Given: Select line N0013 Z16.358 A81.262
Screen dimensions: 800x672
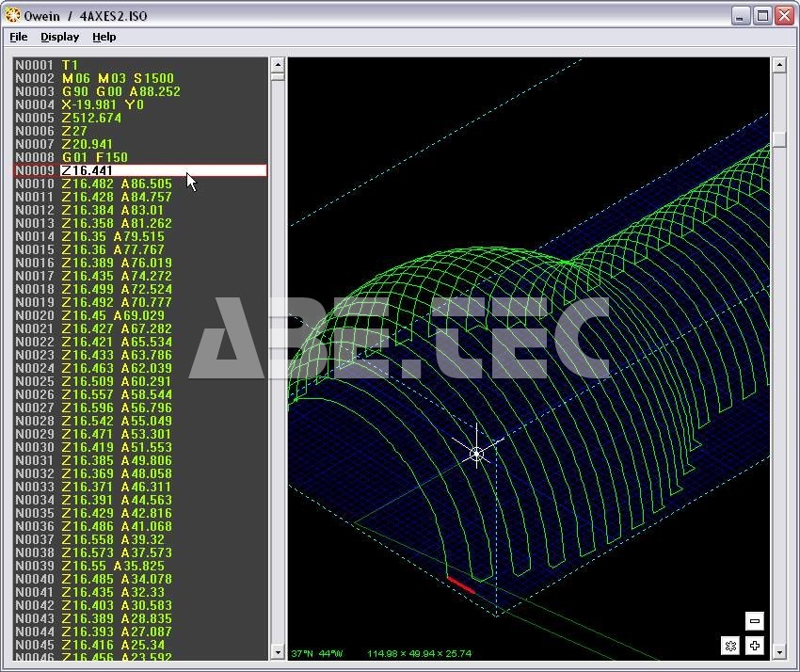Looking at the screenshot, I should pos(140,223).
